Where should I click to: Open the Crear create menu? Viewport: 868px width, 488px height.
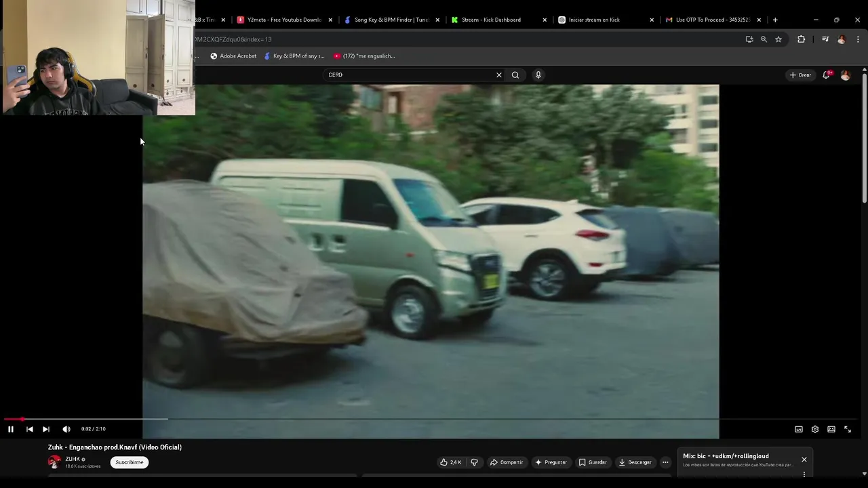pos(800,75)
